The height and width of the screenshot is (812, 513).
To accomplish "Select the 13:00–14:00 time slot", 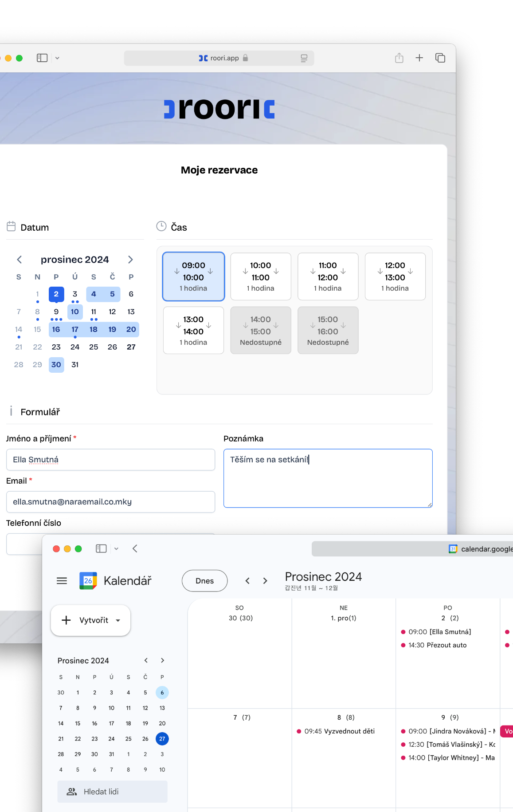I will click(x=193, y=331).
